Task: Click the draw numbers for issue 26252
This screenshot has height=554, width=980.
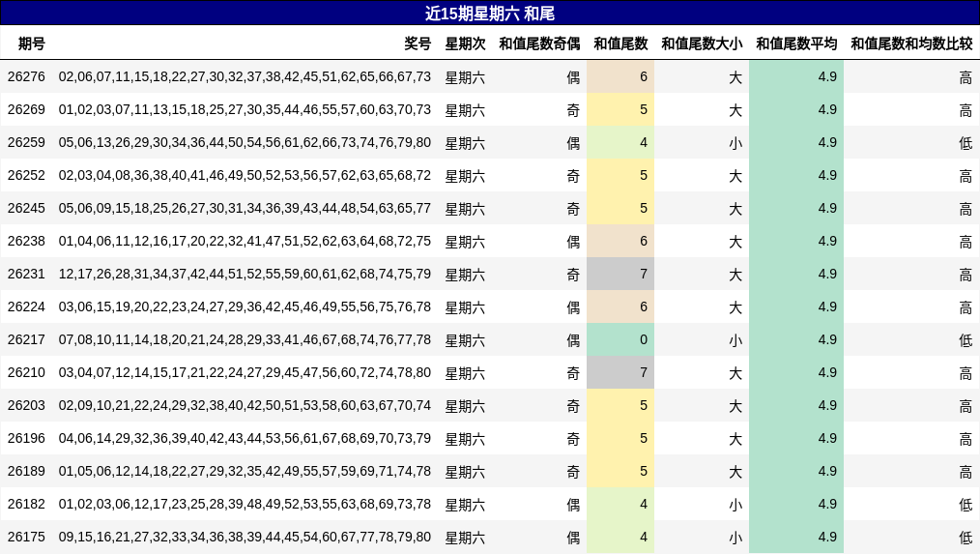Action: click(245, 176)
